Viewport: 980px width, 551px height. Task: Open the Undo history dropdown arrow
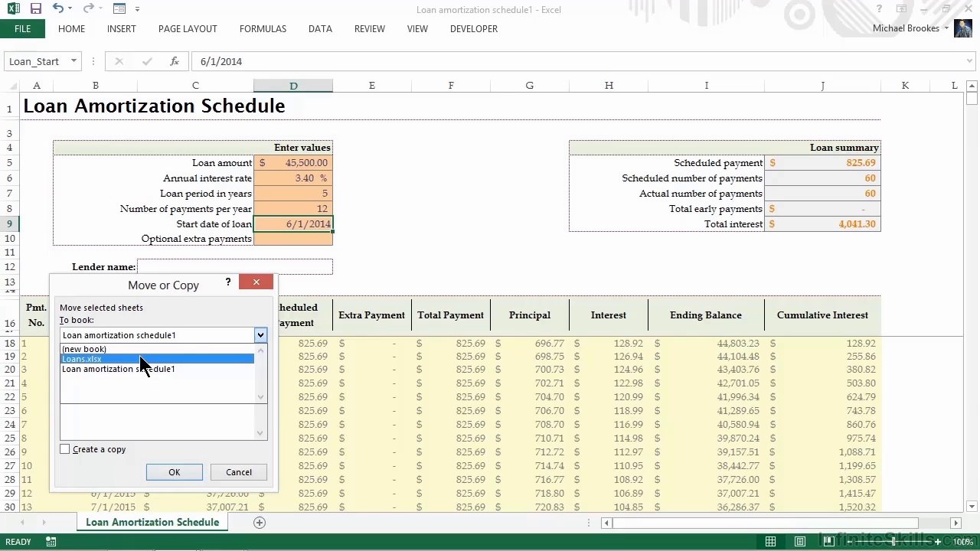click(70, 9)
